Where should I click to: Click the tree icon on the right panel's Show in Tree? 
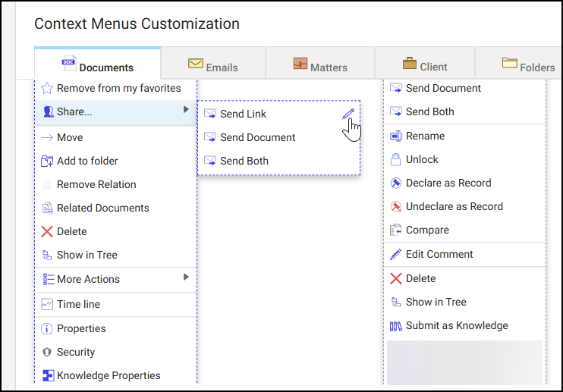point(396,302)
